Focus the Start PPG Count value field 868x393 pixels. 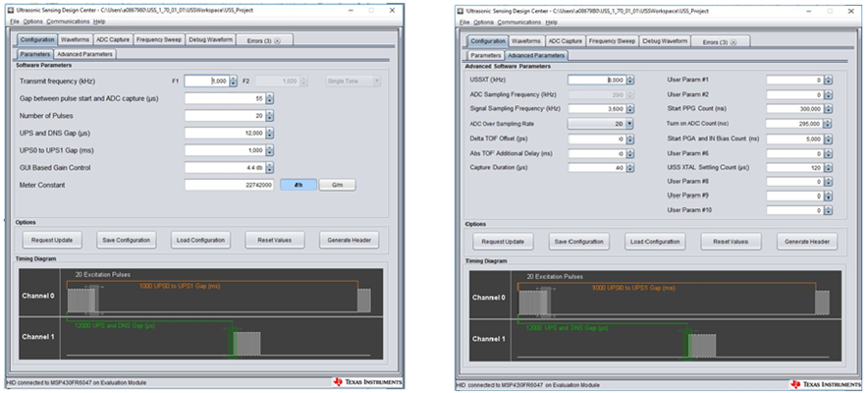pyautogui.click(x=795, y=109)
